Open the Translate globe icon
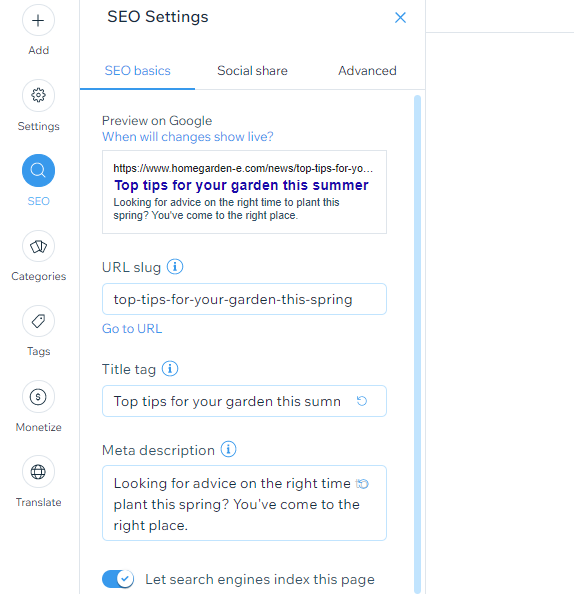Image resolution: width=574 pixels, height=594 pixels. point(38,472)
